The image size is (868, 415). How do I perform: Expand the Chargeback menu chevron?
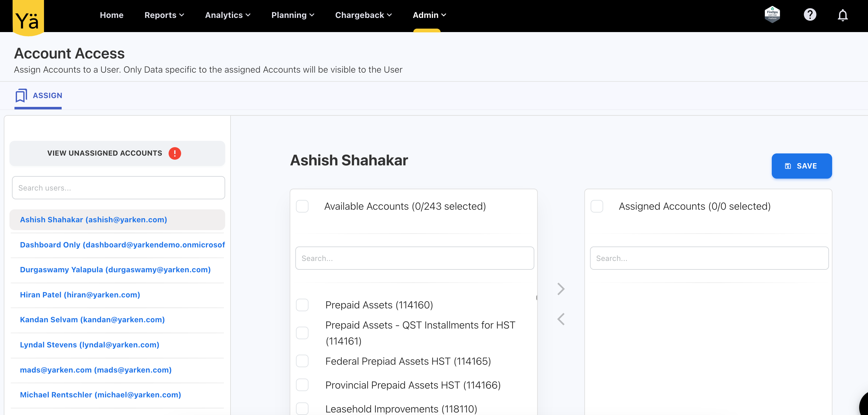pos(390,15)
